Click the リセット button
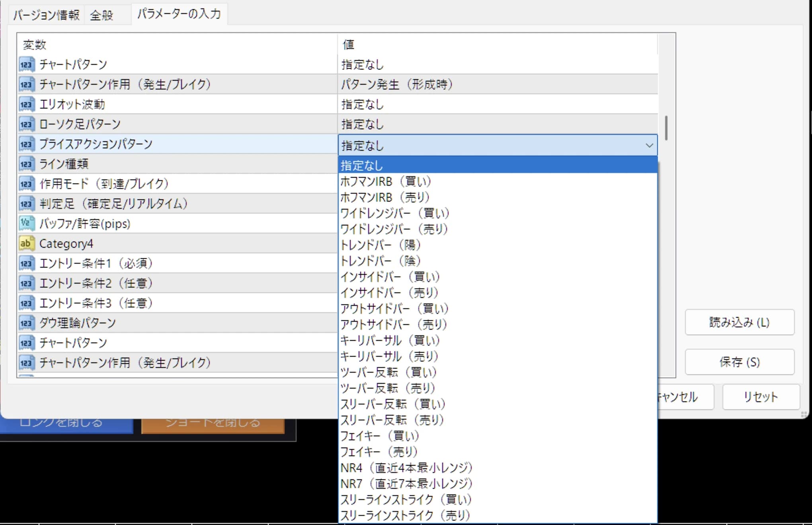The width and height of the screenshot is (812, 525). (x=761, y=397)
